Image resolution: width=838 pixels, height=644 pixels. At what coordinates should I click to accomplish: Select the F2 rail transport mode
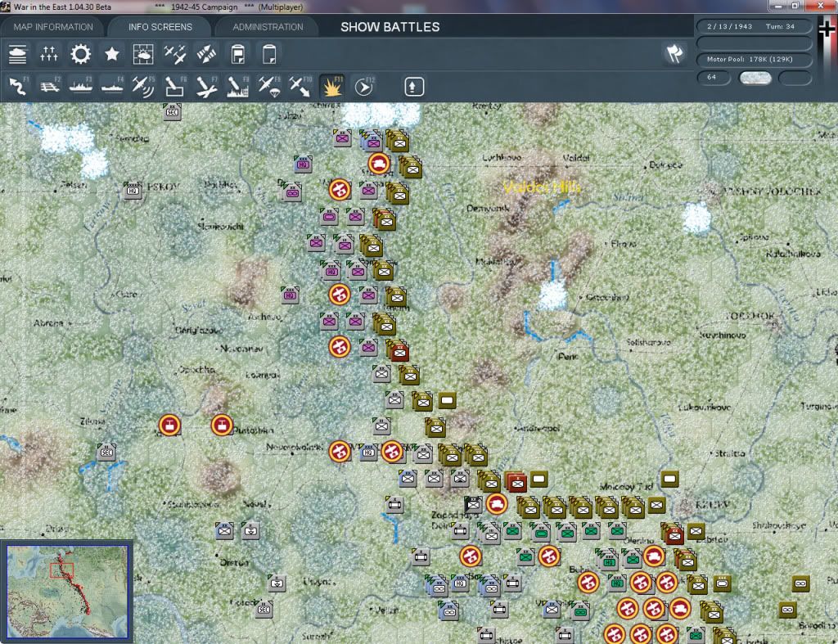pyautogui.click(x=49, y=87)
